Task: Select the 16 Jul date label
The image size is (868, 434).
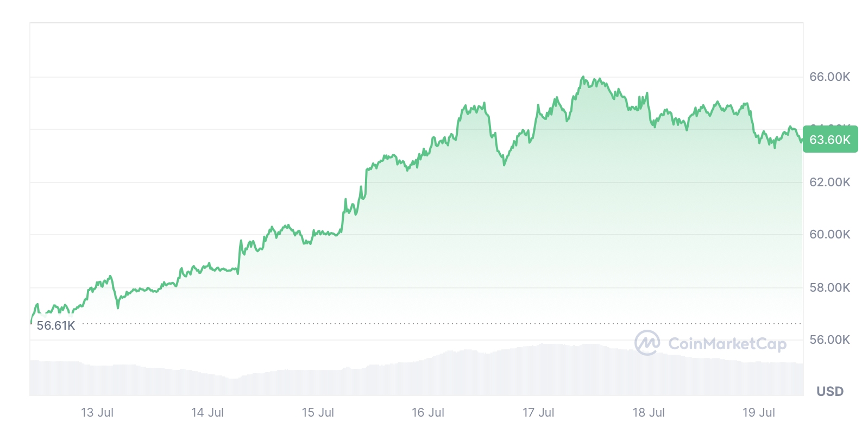Action: pos(428,412)
